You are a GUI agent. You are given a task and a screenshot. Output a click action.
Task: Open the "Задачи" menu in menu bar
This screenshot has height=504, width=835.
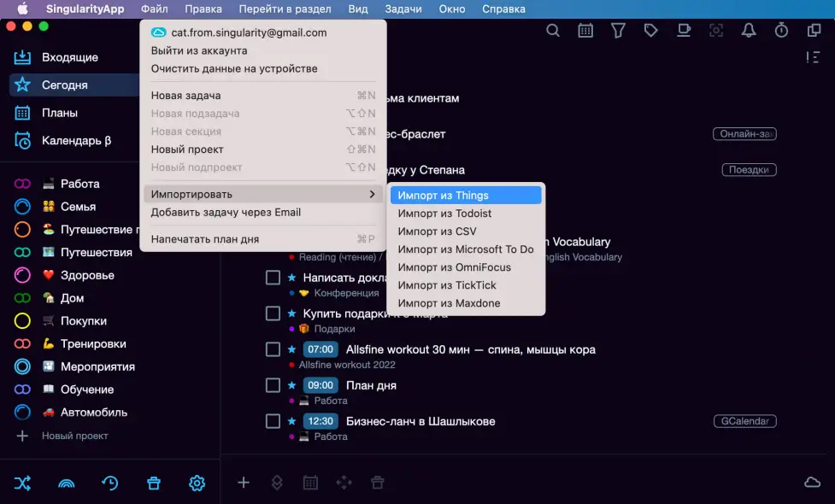click(x=403, y=9)
